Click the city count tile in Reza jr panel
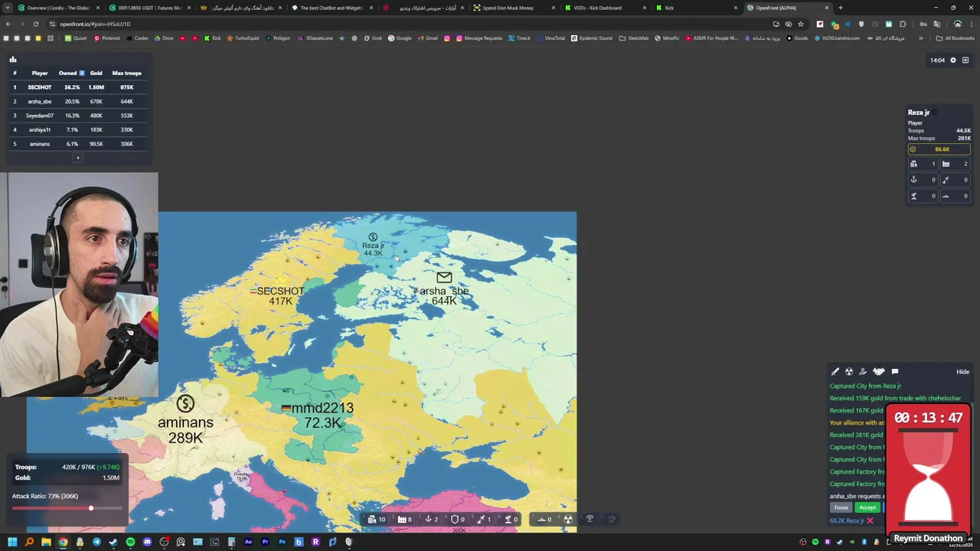The image size is (980, 551). point(923,164)
